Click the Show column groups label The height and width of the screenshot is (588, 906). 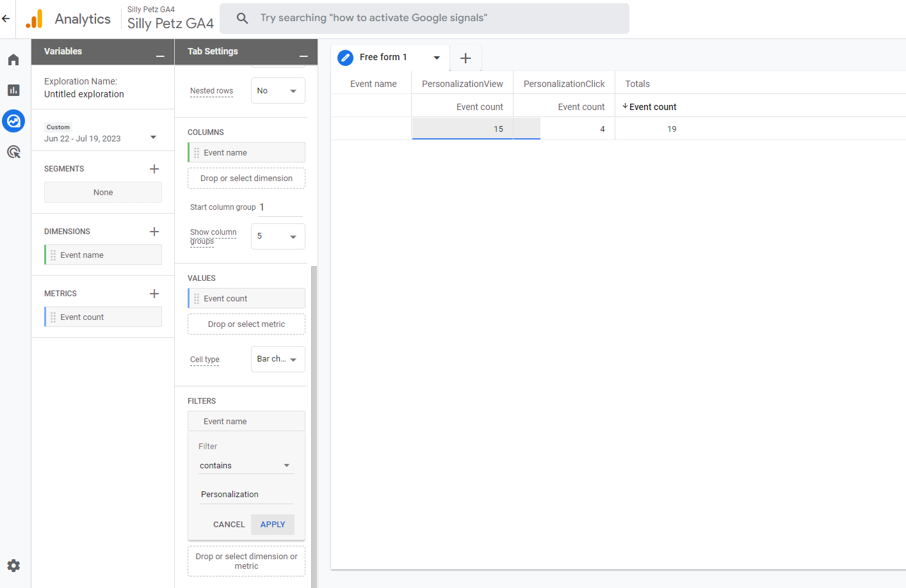point(213,237)
